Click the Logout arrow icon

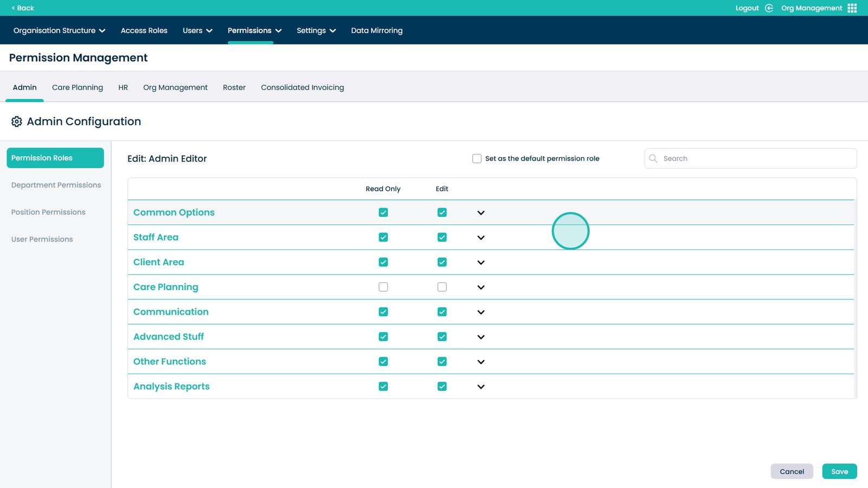(769, 8)
